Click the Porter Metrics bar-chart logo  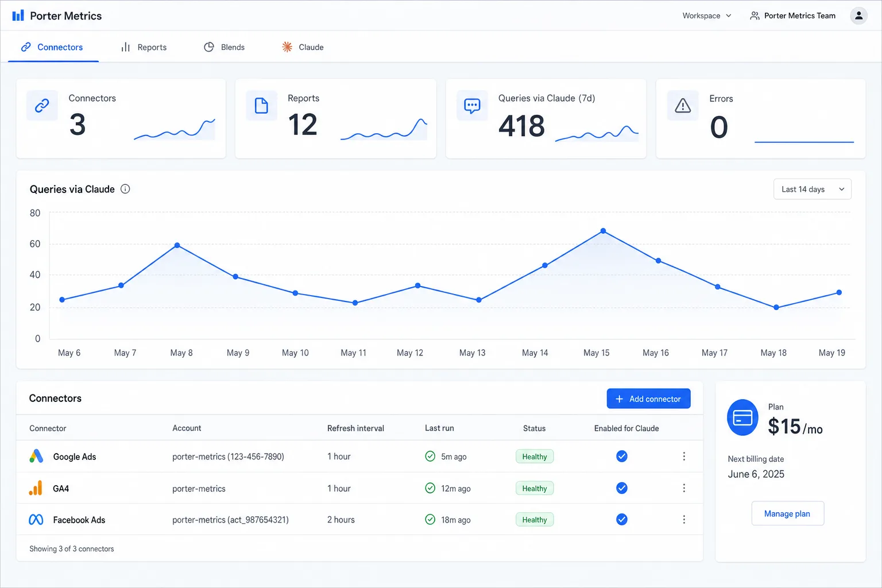click(x=18, y=16)
